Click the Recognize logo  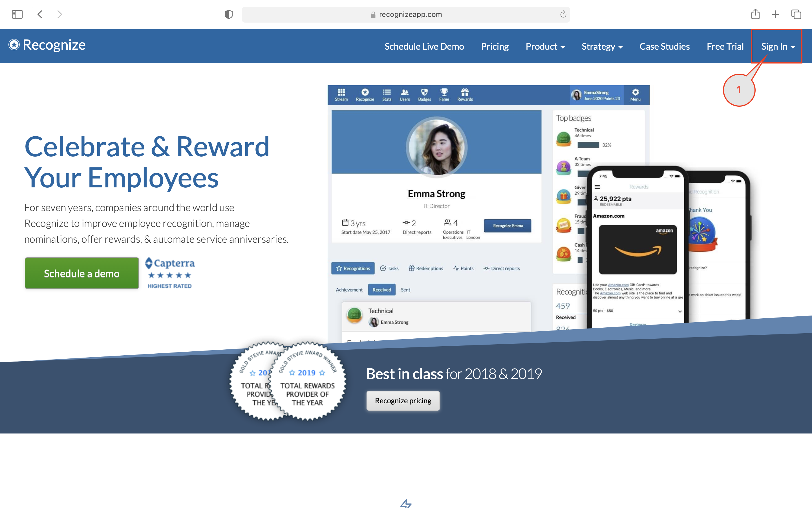47,45
